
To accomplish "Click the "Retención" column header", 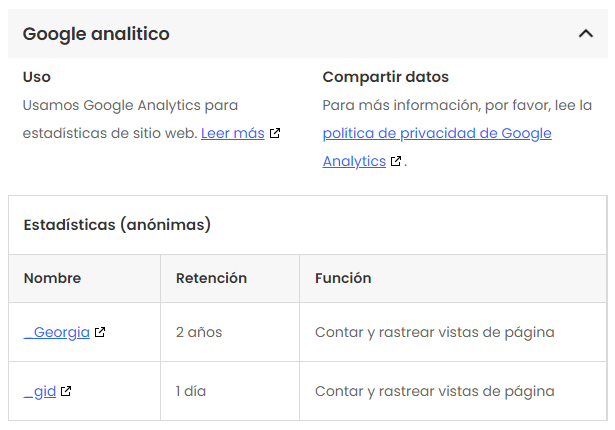I will (x=211, y=278).
